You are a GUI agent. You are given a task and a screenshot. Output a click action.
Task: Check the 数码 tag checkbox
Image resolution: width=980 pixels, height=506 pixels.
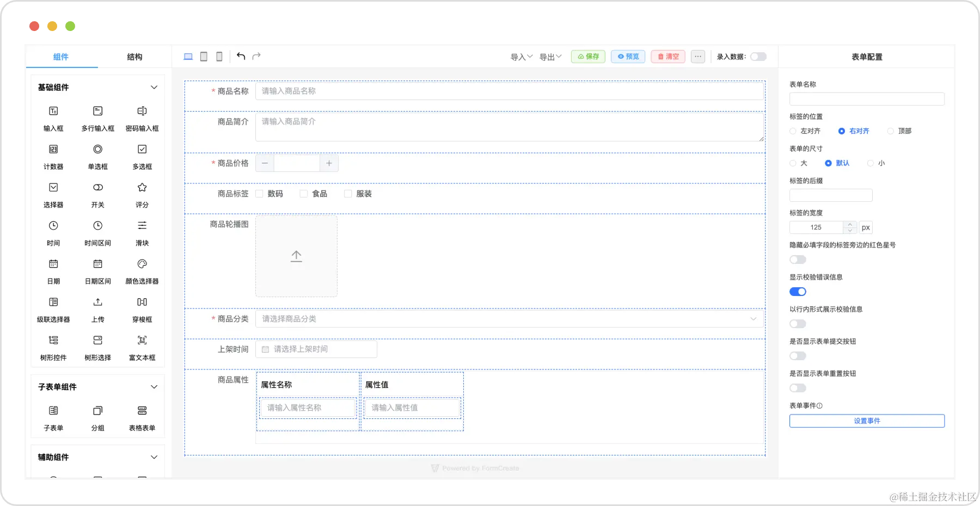pos(259,194)
